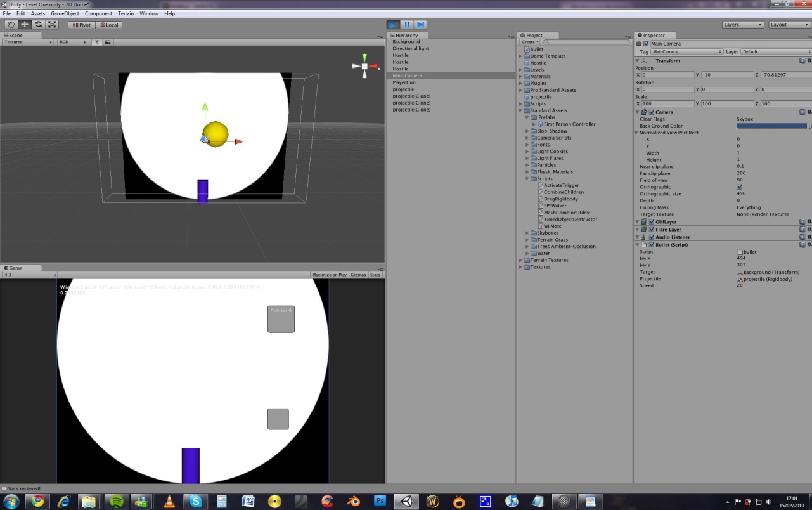
Task: Collapse the Standard Assets folder
Action: [x=520, y=110]
